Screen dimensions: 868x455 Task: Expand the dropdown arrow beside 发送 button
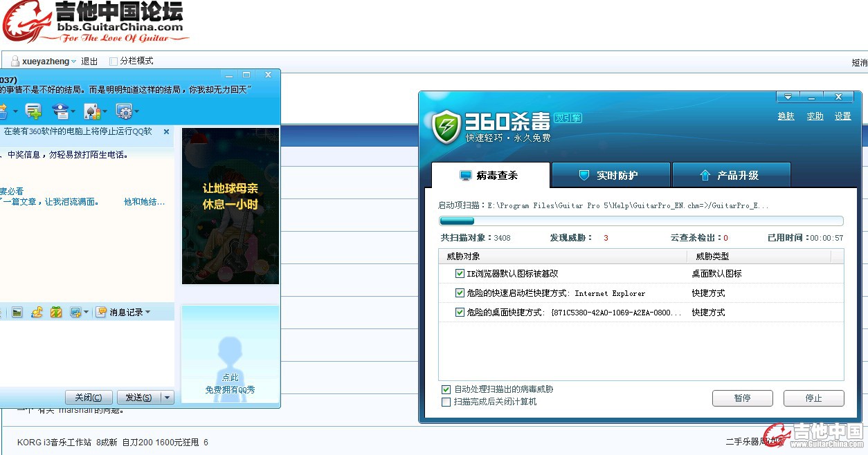(167, 398)
